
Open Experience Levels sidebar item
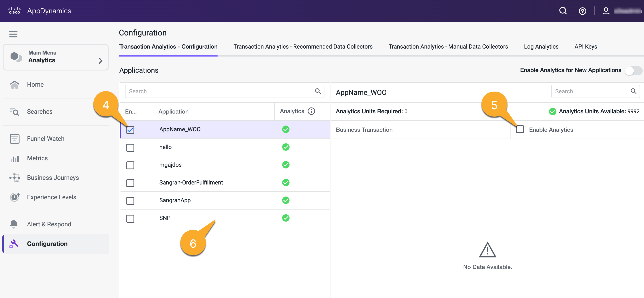tap(51, 197)
